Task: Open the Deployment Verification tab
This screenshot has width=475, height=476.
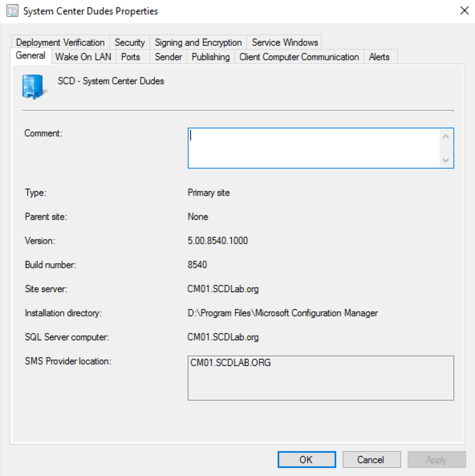Action: point(60,42)
